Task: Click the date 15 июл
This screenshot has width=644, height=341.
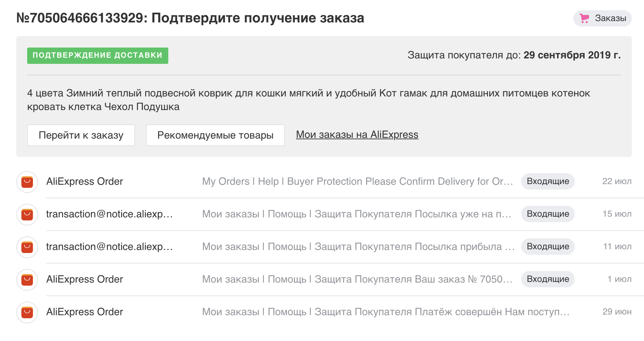Action: (x=617, y=214)
